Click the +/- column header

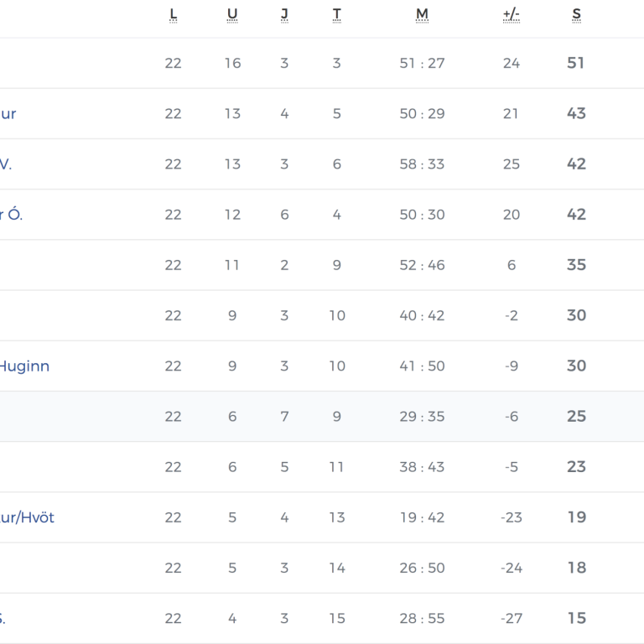512,14
